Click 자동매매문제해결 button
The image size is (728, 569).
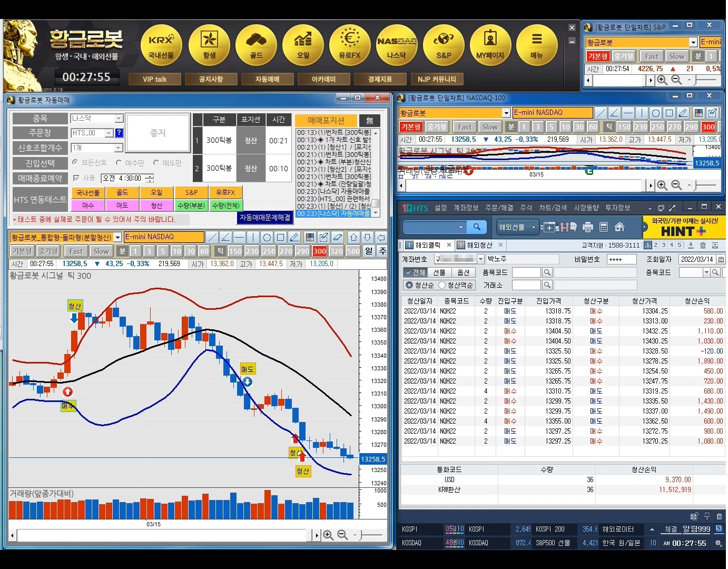click(x=265, y=217)
